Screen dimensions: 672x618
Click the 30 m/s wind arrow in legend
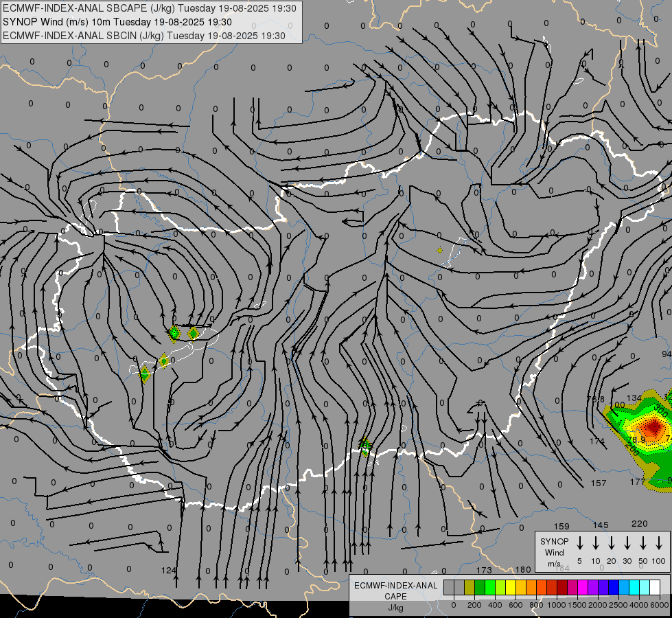point(627,543)
